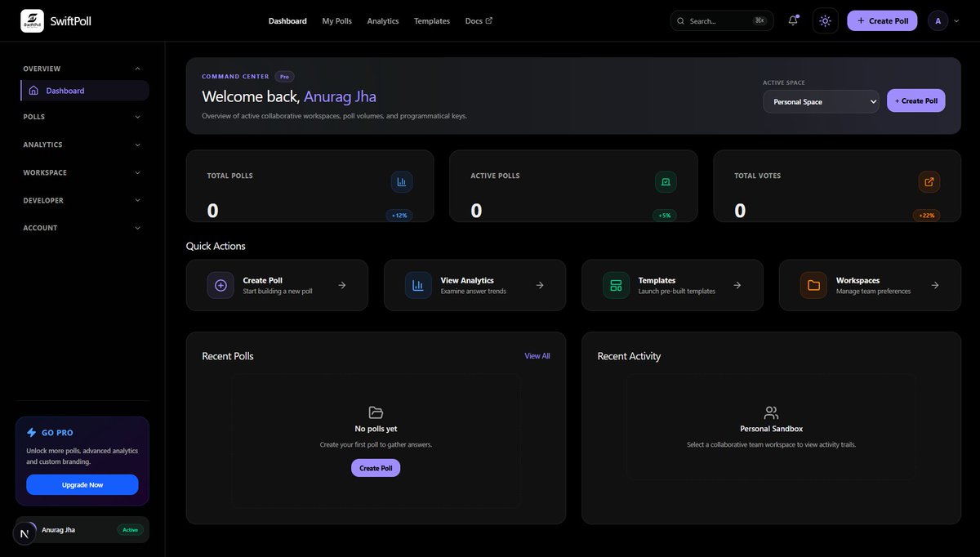Click the +5% Active Polls badge
980x557 pixels.
coord(664,216)
